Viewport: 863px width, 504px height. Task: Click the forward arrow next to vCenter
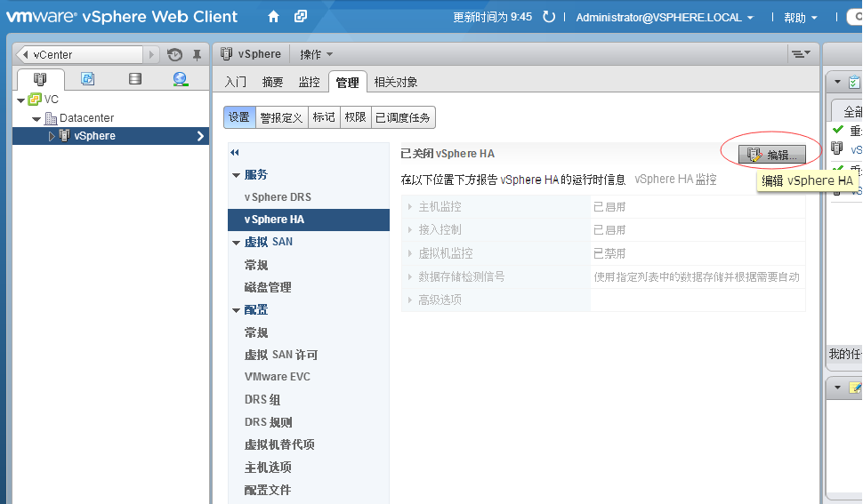click(151, 54)
